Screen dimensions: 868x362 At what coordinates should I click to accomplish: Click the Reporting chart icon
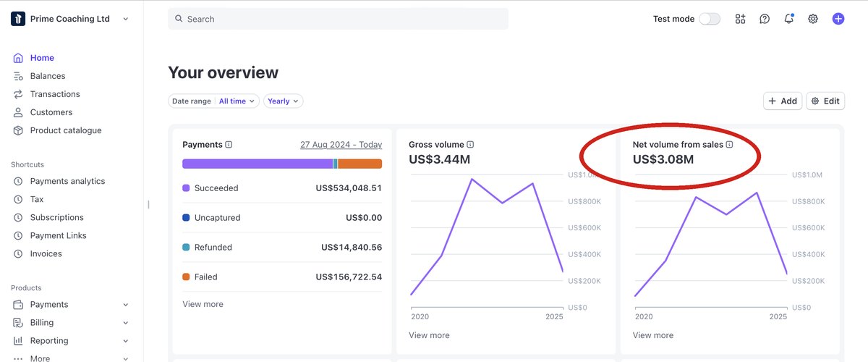[18, 340]
